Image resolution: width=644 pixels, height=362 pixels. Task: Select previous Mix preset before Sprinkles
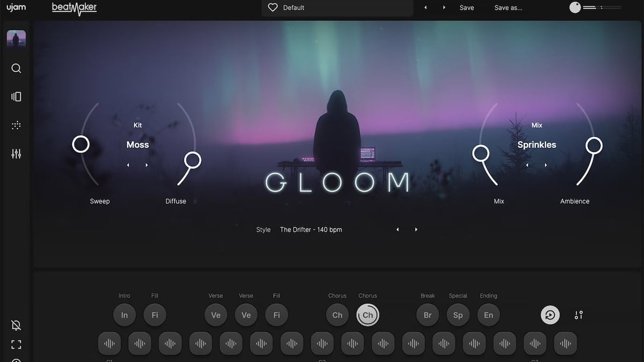[527, 165]
